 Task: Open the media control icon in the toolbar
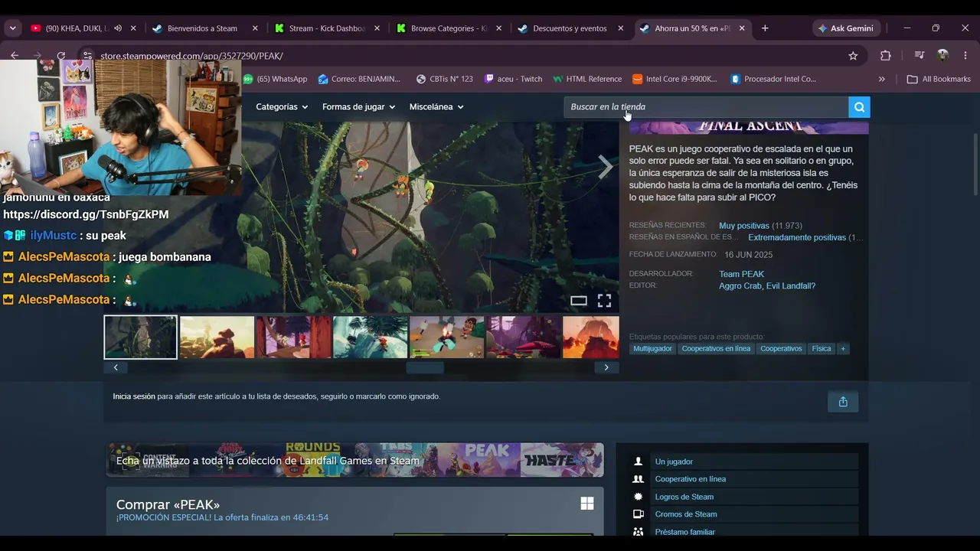[920, 56]
